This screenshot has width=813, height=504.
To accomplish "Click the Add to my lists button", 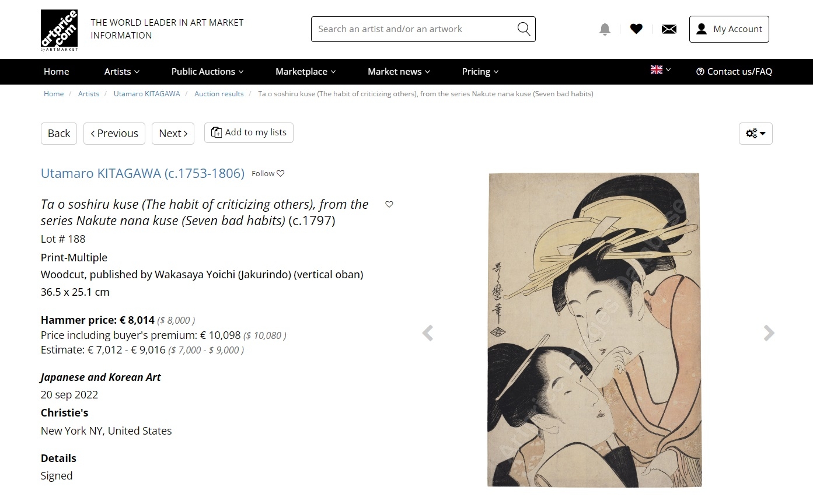I will pyautogui.click(x=249, y=132).
